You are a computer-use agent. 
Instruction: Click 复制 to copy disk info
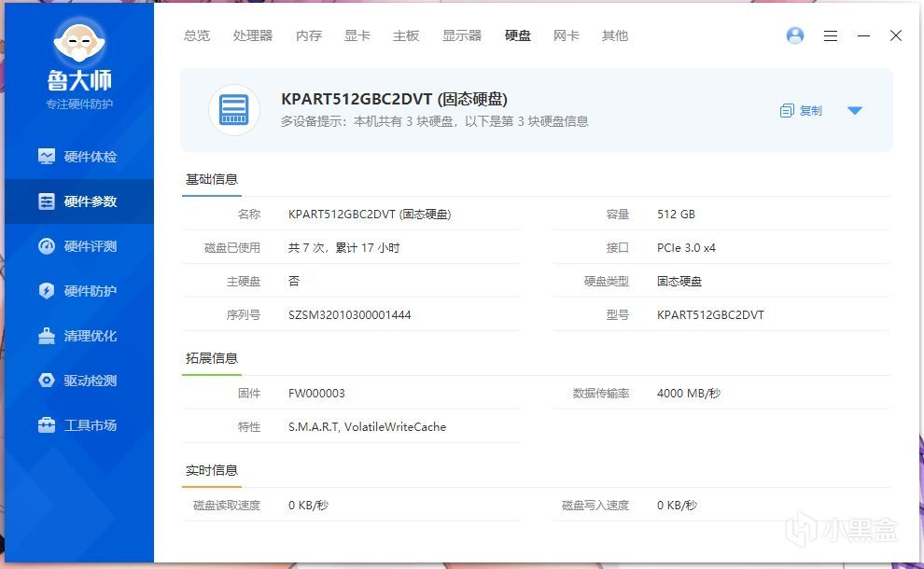801,111
